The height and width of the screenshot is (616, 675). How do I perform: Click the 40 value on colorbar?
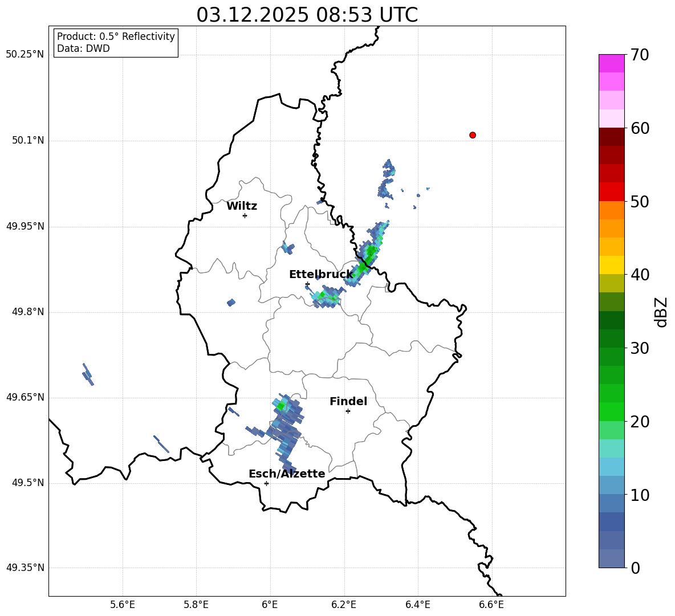640,275
